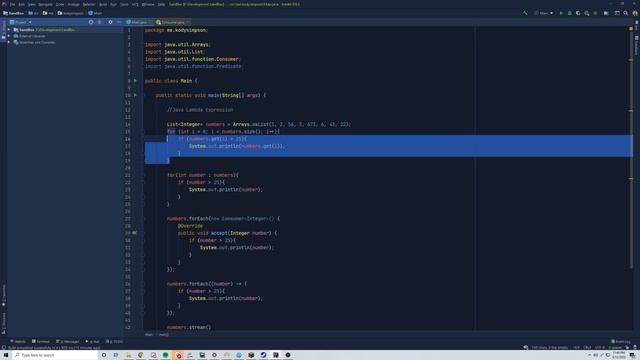Viewport: 640px width, 360px height.
Task: Click run gutter arrow beside class Main
Action: click(x=135, y=81)
